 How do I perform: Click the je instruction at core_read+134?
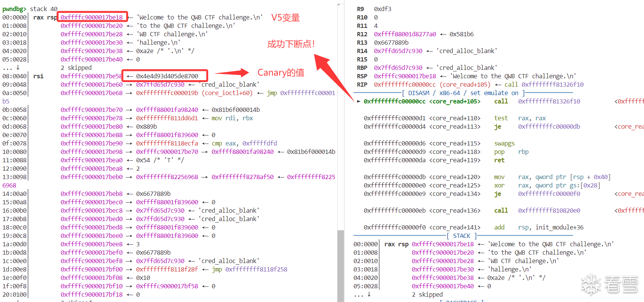537,194
